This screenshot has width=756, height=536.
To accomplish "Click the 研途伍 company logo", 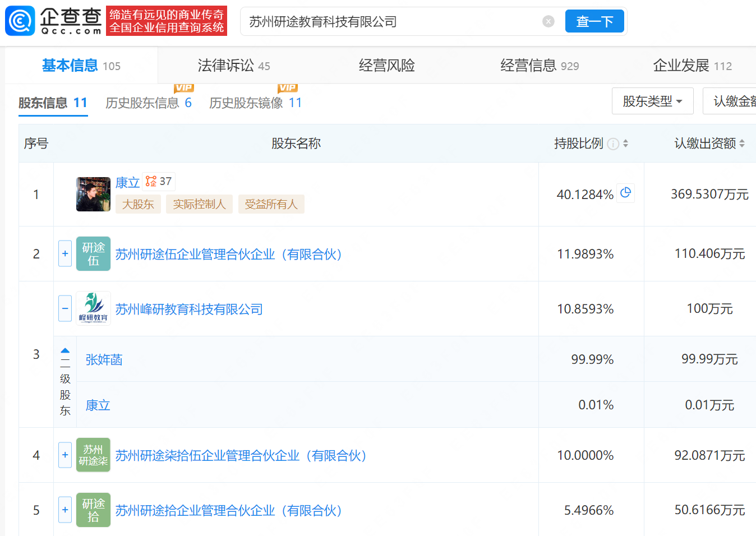I will pos(93,253).
